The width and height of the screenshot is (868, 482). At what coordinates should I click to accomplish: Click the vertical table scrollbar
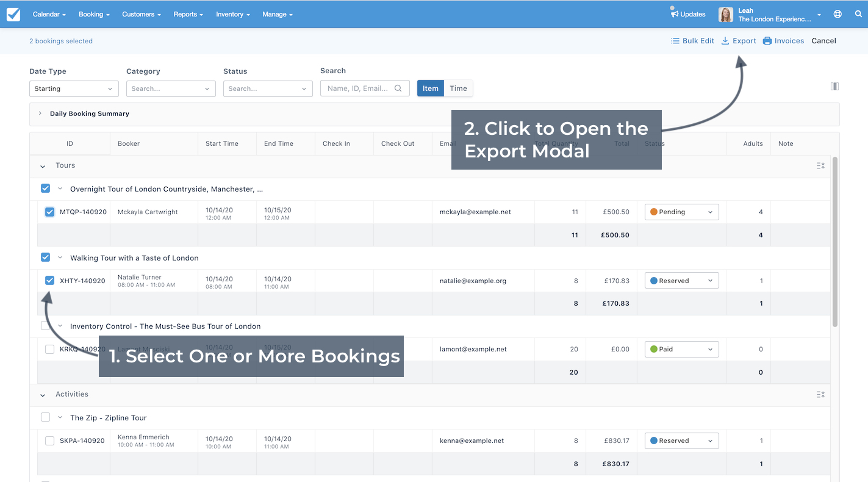point(835,241)
